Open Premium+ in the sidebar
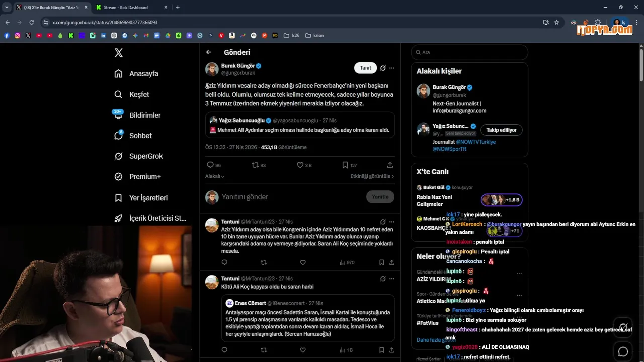Image resolution: width=644 pixels, height=362 pixels. tap(137, 177)
